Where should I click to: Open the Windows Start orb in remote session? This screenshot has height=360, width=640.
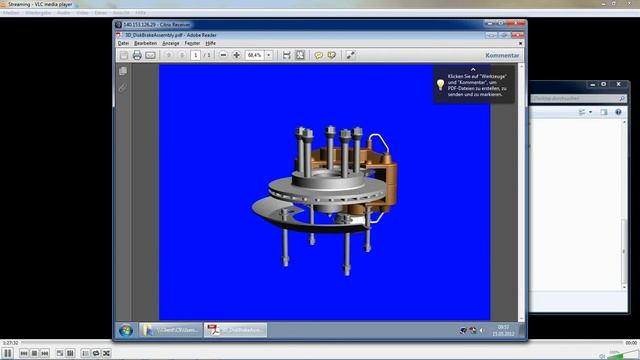126,330
